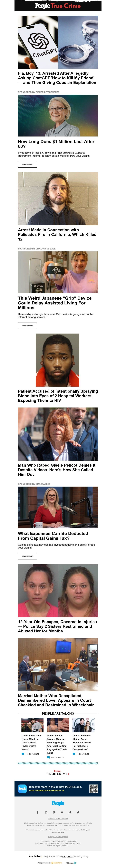The image size is (116, 868).
Task: Open People's TikTok icon
Action: tap(78, 812)
